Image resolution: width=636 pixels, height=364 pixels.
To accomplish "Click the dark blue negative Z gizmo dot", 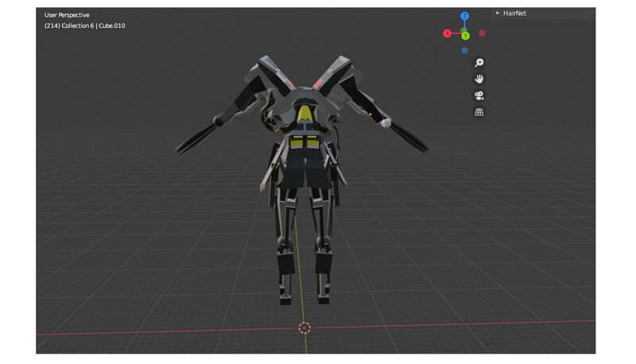I will point(464,50).
